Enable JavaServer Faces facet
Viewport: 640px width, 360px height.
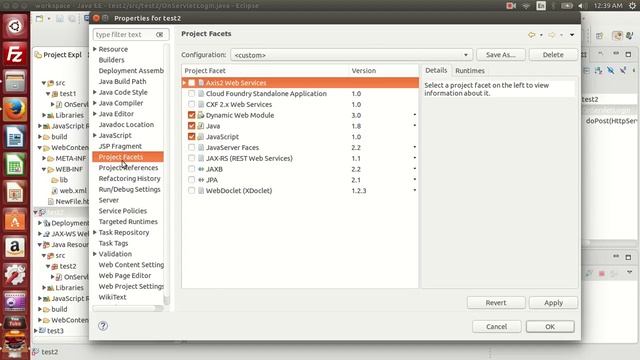click(x=191, y=147)
